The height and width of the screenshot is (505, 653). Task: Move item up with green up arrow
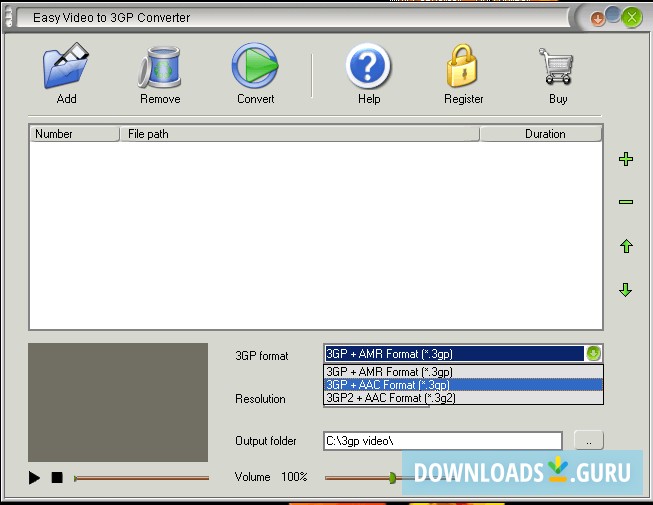(x=626, y=246)
